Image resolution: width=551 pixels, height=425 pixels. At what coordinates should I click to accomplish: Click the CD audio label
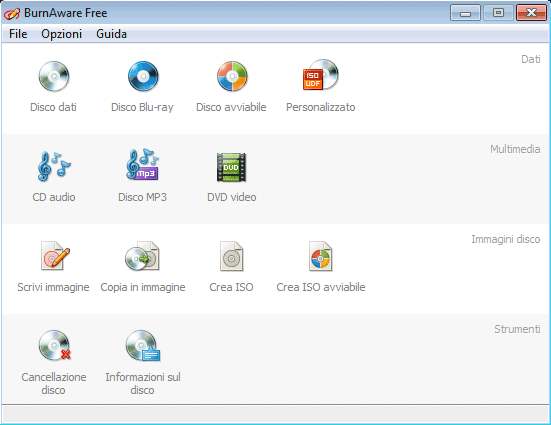tap(54, 197)
